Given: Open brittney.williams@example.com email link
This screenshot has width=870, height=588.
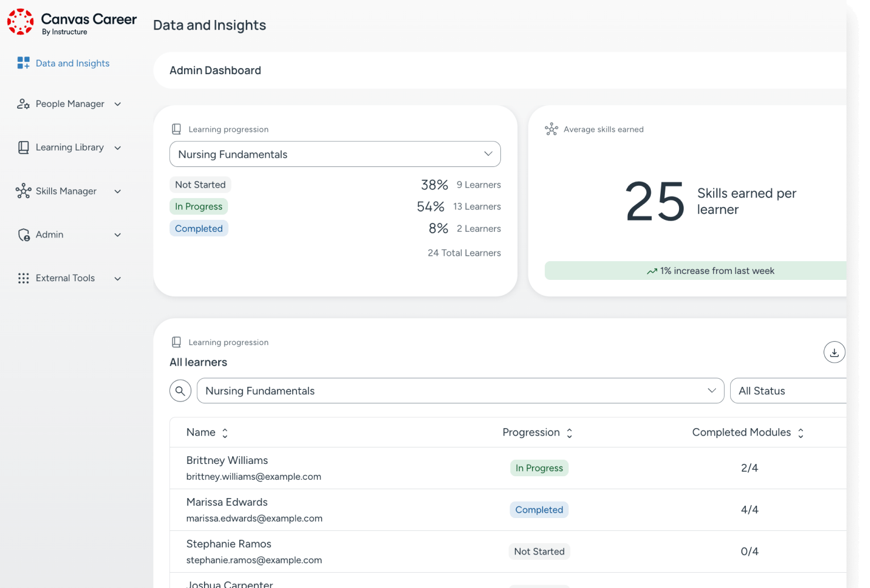Looking at the screenshot, I should pos(253,476).
